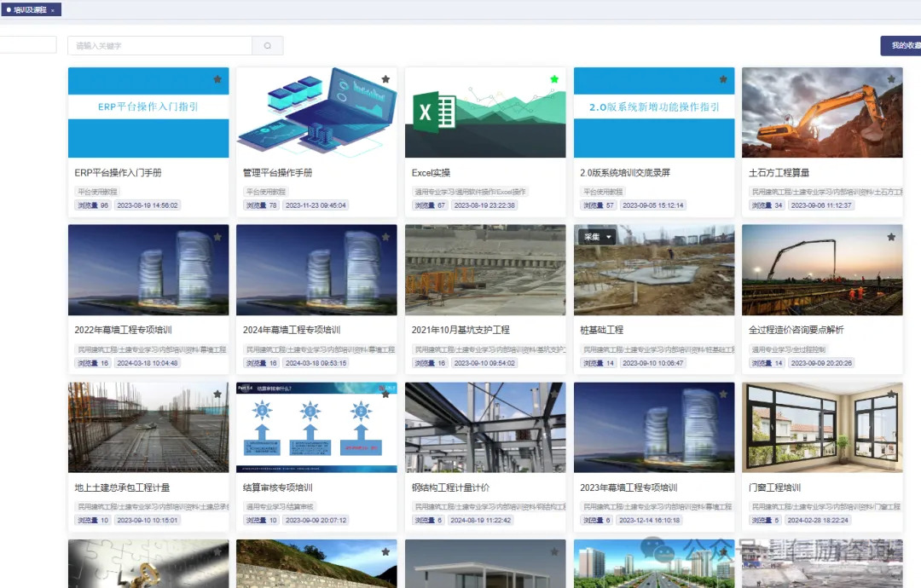Click the magnifier search button
Image resolution: width=921 pixels, height=588 pixels.
(268, 46)
